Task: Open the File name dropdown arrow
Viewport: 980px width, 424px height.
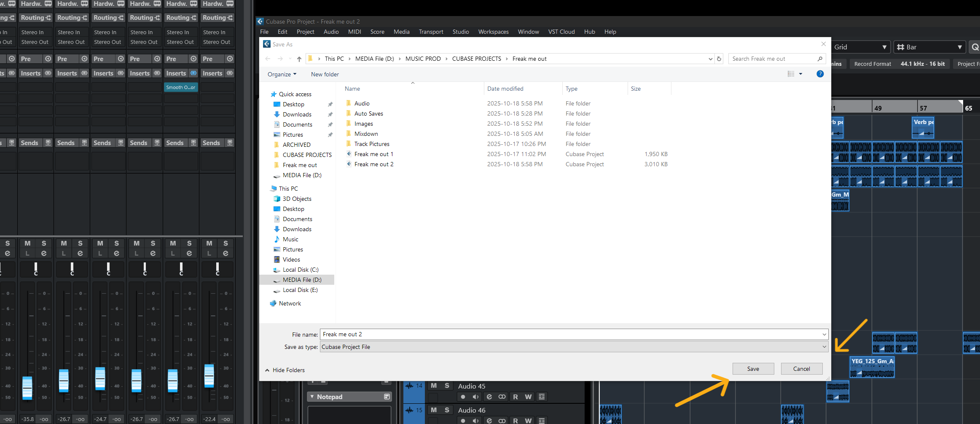Action: (x=824, y=335)
